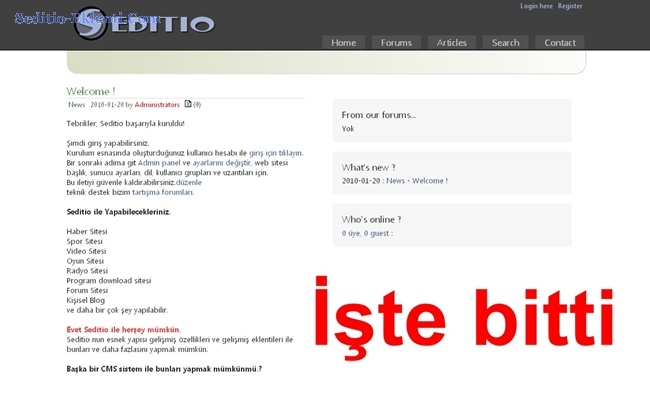
Task: Click the Register link at top
Action: [570, 6]
